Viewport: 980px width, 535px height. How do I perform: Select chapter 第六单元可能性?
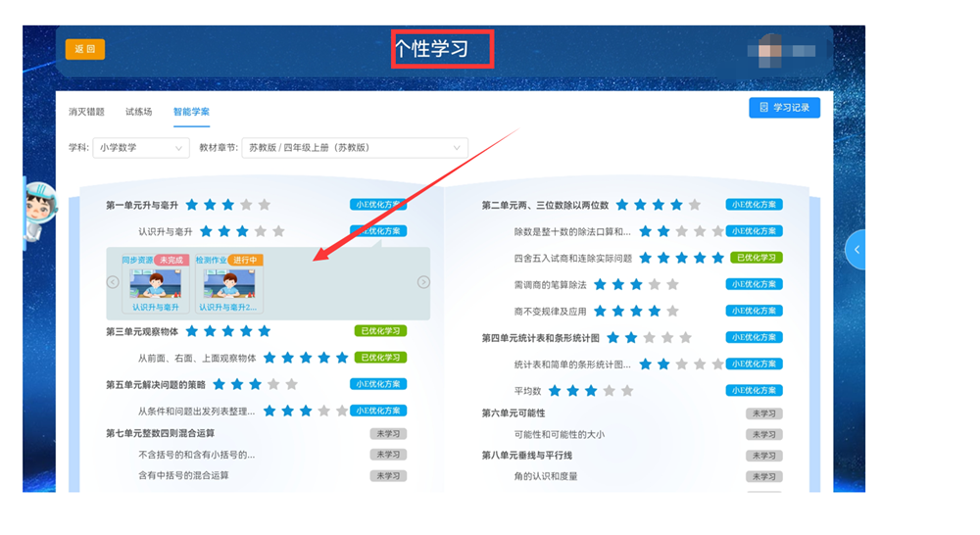(x=514, y=413)
